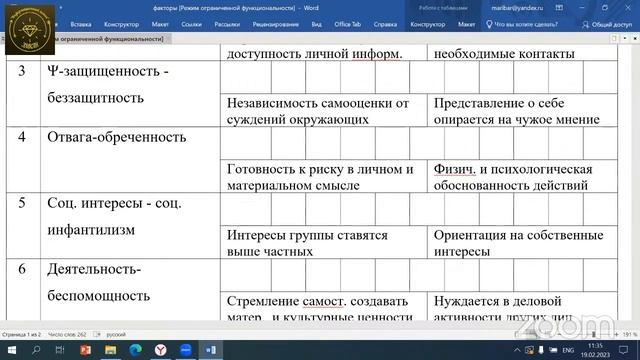Open the Вставка ribbon tab
The height and width of the screenshot is (360, 640).
(81, 24)
